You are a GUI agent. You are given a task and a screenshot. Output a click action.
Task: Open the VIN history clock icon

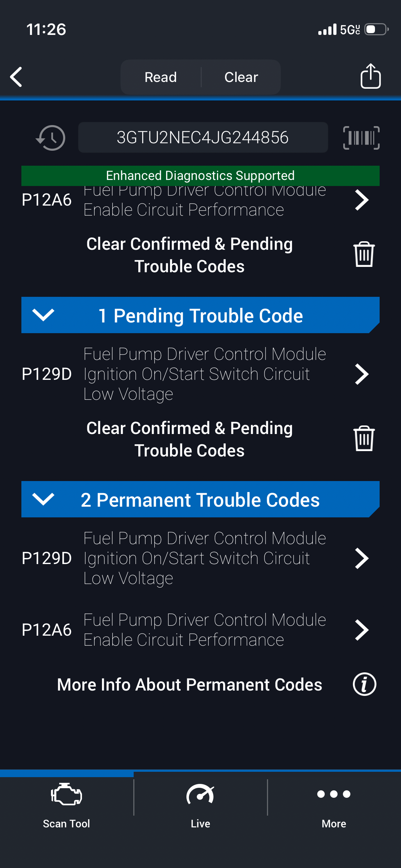[x=51, y=138]
